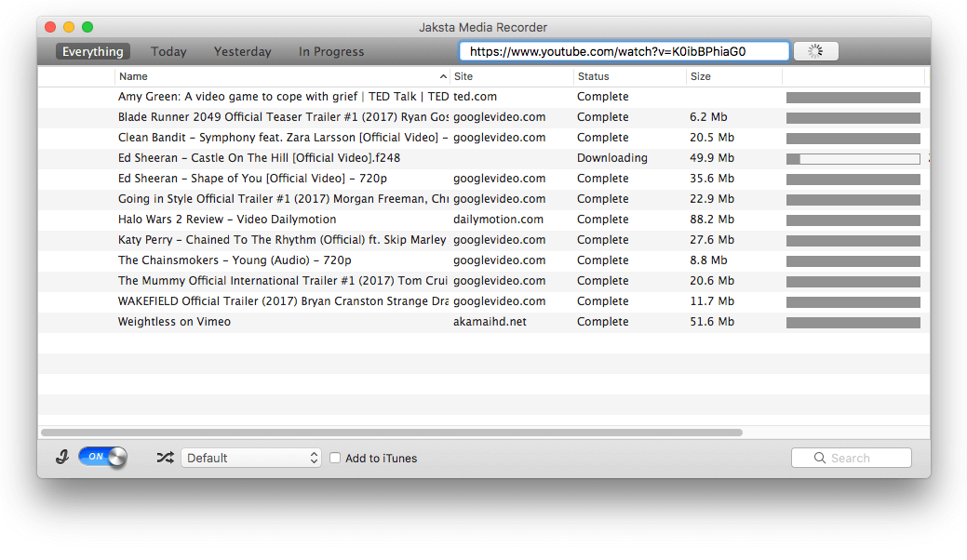Sort downloads by Size column header
The width and height of the screenshot is (967, 560).
(701, 76)
